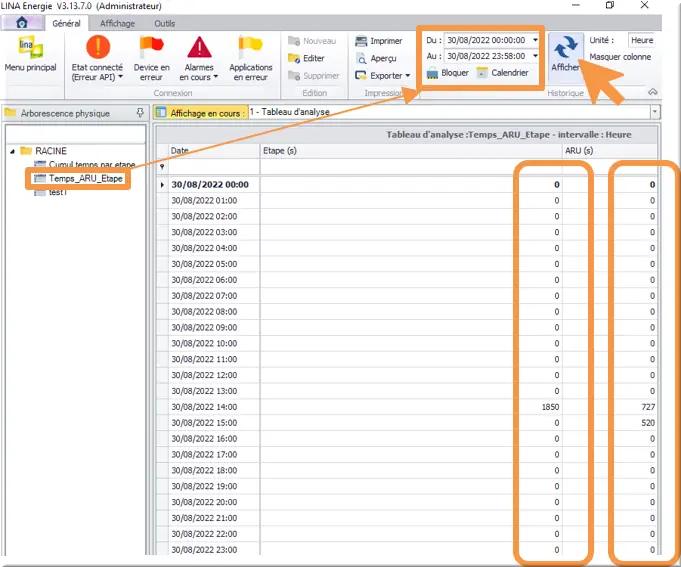
Task: Click the row indicator arrow at 00:00
Action: coord(162,185)
